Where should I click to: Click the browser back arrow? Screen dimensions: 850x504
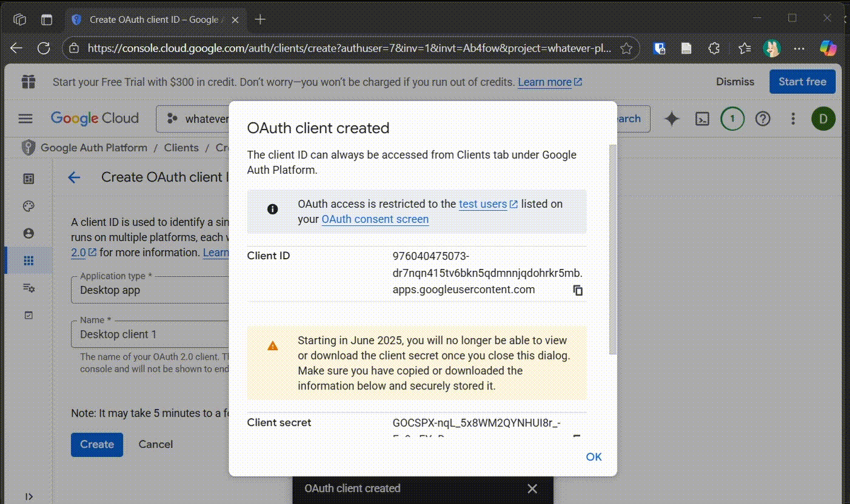(16, 48)
